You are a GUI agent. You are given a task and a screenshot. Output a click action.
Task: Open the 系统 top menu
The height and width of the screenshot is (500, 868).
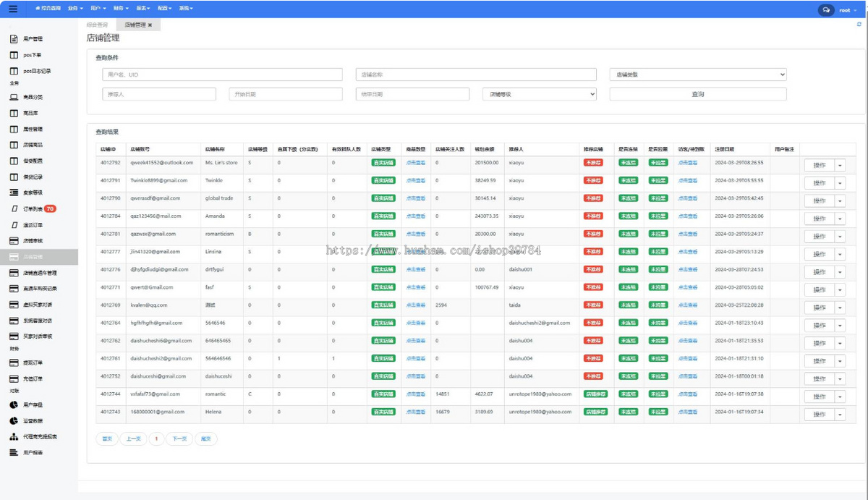186,9
